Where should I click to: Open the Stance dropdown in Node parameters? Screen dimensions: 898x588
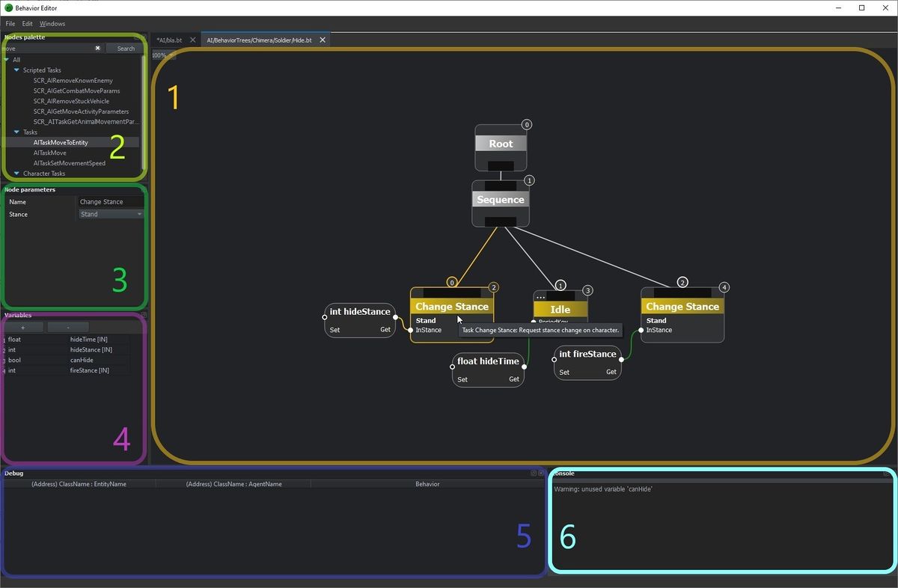pos(112,215)
